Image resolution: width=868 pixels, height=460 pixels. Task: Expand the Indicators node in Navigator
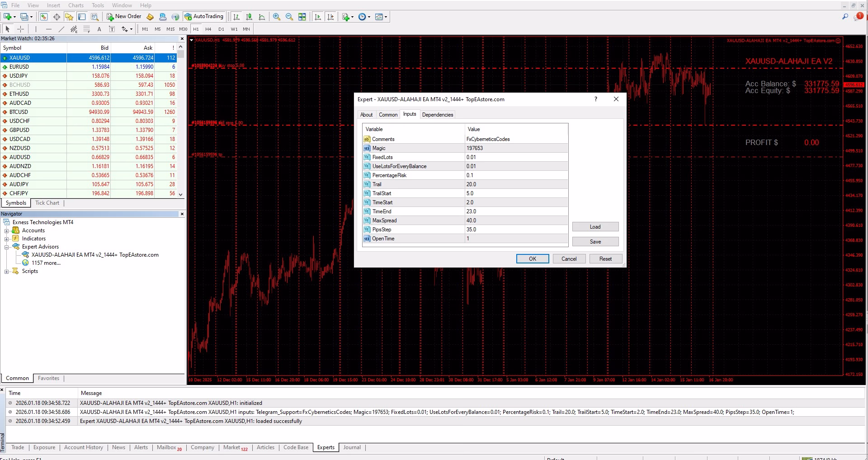click(x=7, y=239)
